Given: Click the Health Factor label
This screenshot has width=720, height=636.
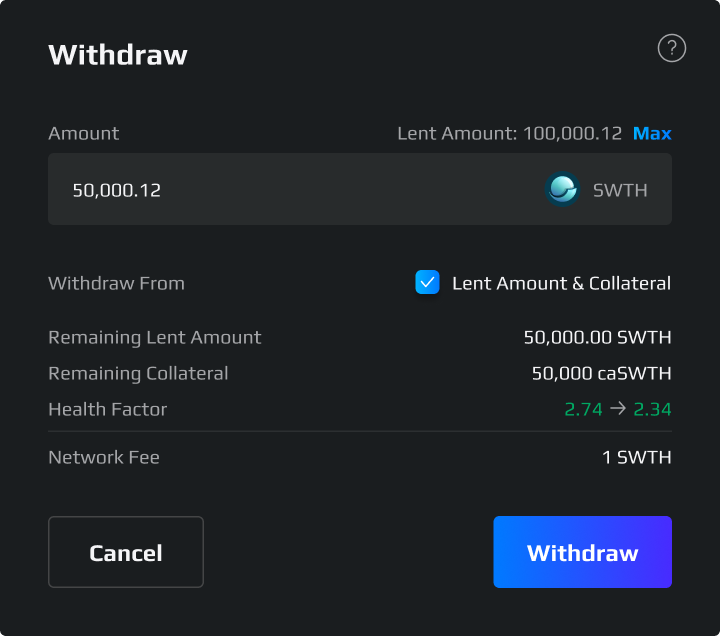Looking at the screenshot, I should pos(108,409).
